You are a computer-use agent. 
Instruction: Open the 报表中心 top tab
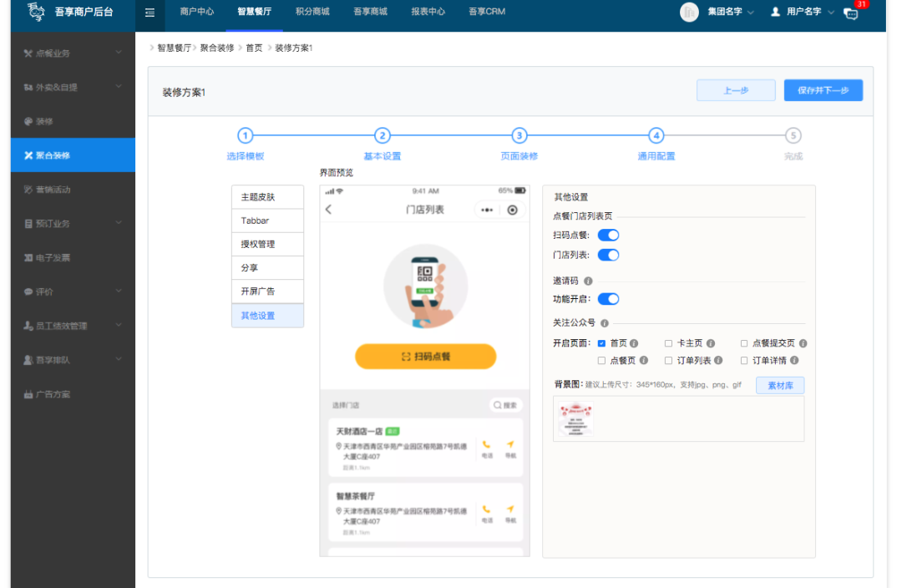click(x=428, y=12)
